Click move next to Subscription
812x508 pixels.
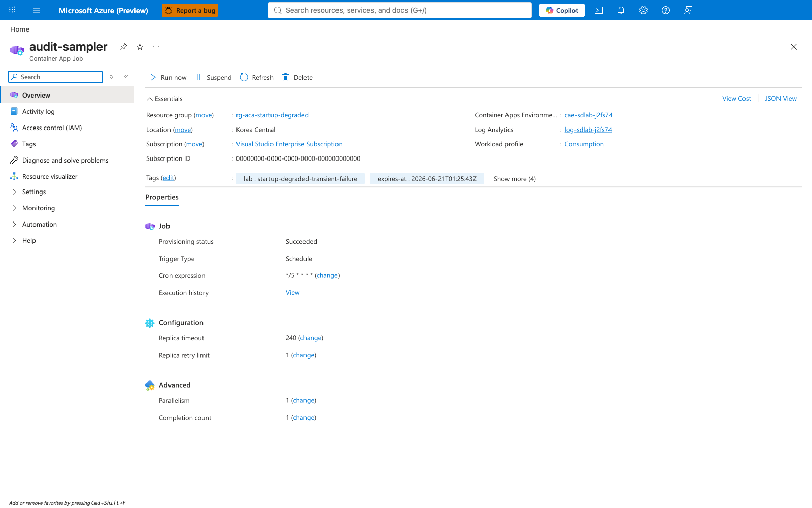(x=194, y=144)
